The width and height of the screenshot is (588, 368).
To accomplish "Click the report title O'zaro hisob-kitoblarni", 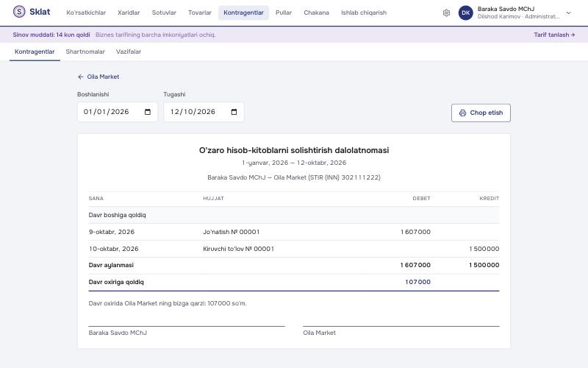I will click(x=293, y=150).
